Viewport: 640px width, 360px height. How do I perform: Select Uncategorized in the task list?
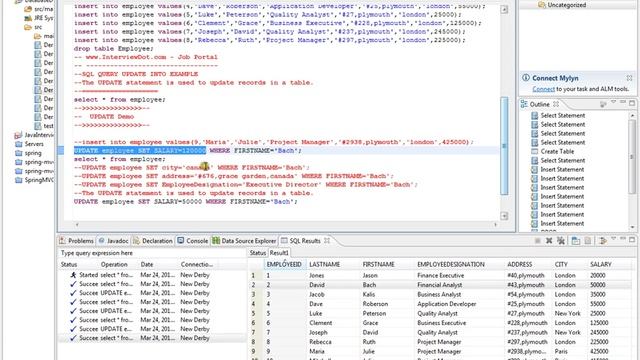click(x=567, y=5)
